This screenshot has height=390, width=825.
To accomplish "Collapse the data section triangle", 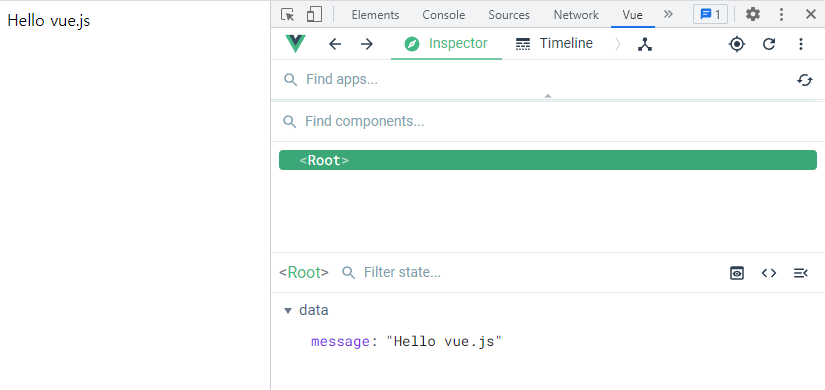I will [x=288, y=311].
